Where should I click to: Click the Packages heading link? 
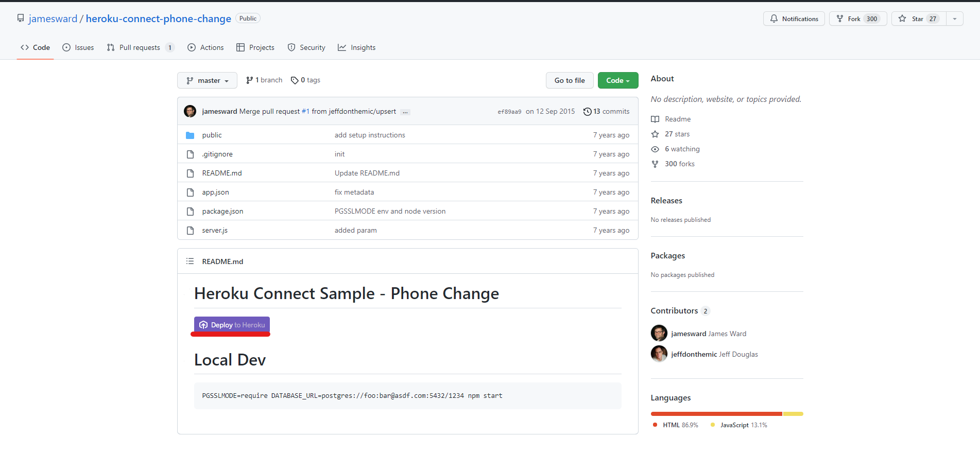(668, 256)
